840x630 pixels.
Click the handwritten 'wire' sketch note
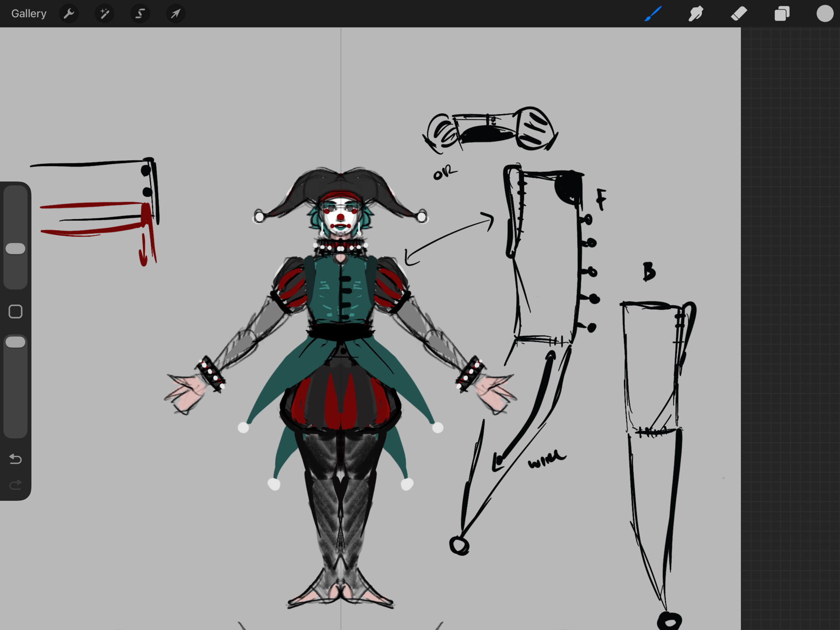[x=547, y=459]
